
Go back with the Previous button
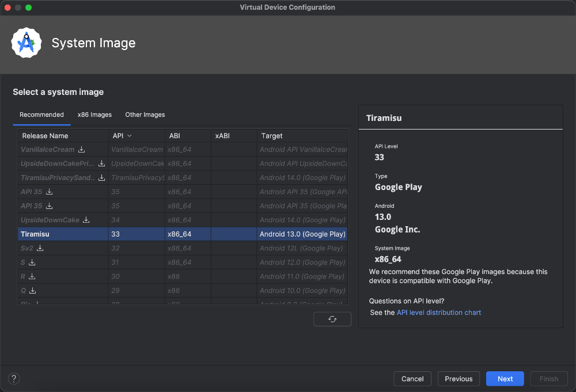pyautogui.click(x=458, y=379)
